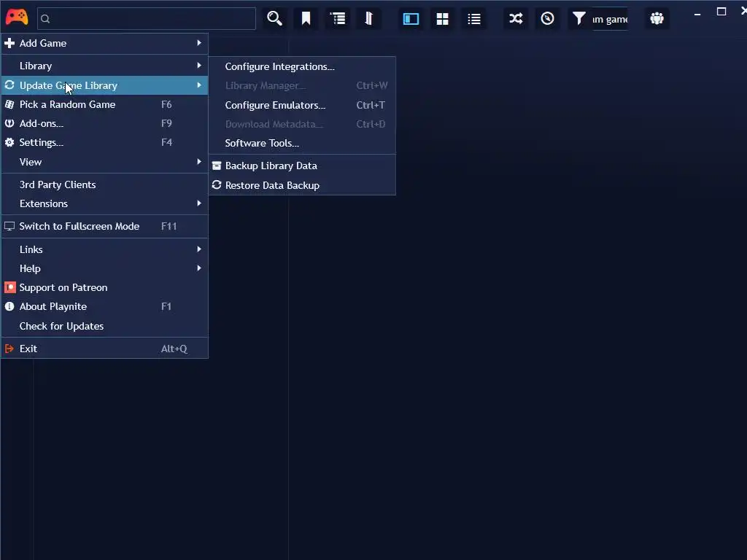Click the plus icon beside Add Game
Viewport: 747px width, 560px height.
click(x=9, y=43)
